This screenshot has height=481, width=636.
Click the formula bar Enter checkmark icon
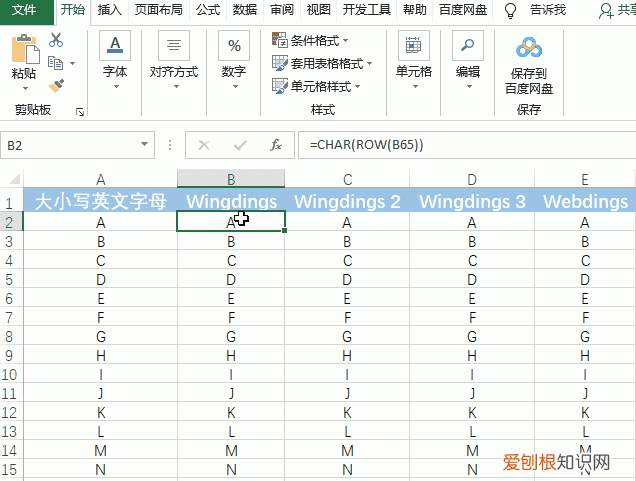pos(240,145)
